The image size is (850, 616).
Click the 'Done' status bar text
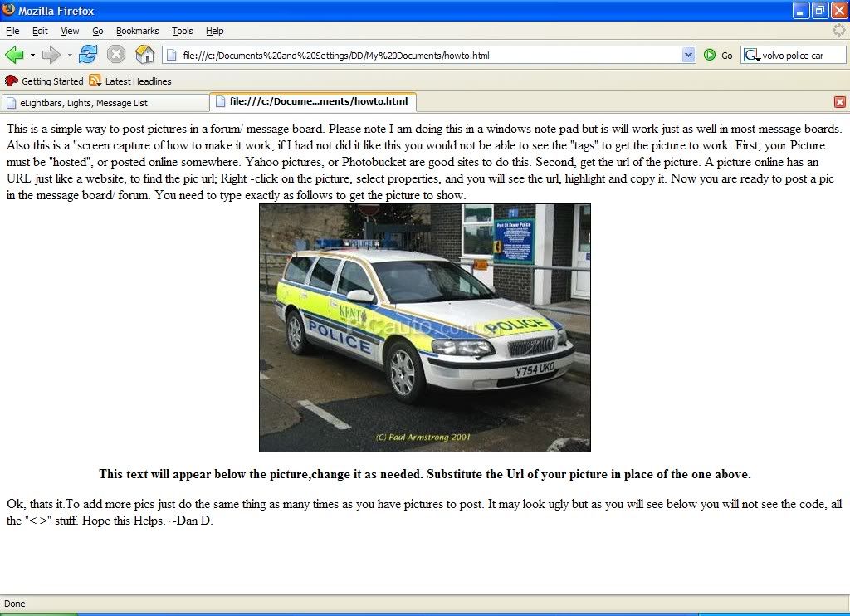point(15,604)
